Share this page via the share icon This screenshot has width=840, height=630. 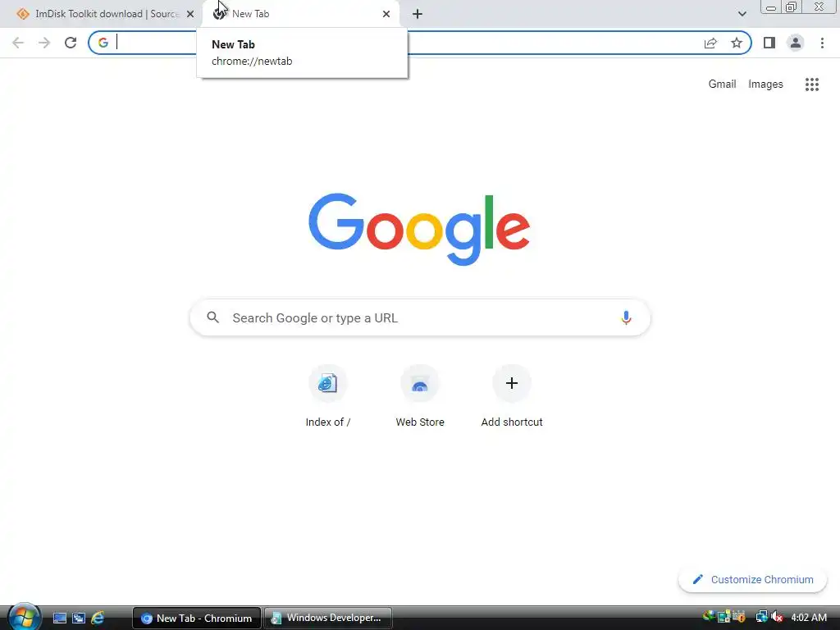pyautogui.click(x=710, y=43)
